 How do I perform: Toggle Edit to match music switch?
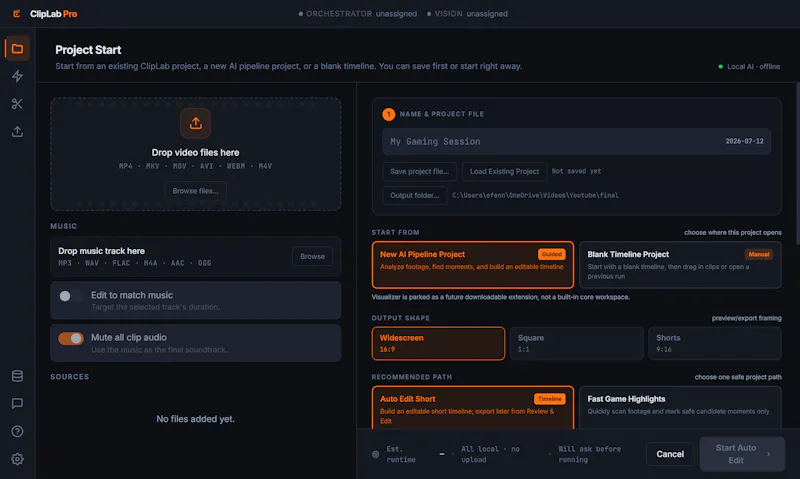pos(70,296)
